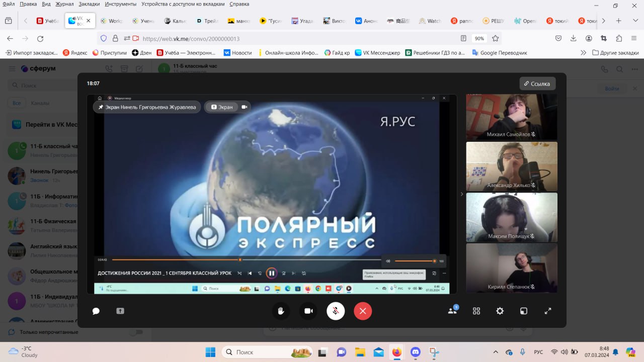Close the active VK browser tab
Screen dimensions: 644x362
tap(89, 21)
